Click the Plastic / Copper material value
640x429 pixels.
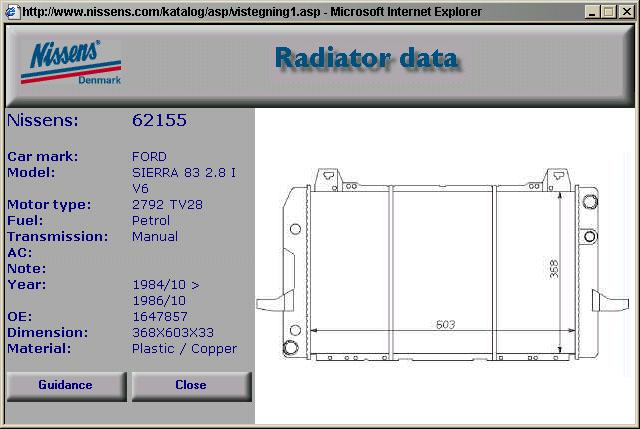tap(184, 349)
